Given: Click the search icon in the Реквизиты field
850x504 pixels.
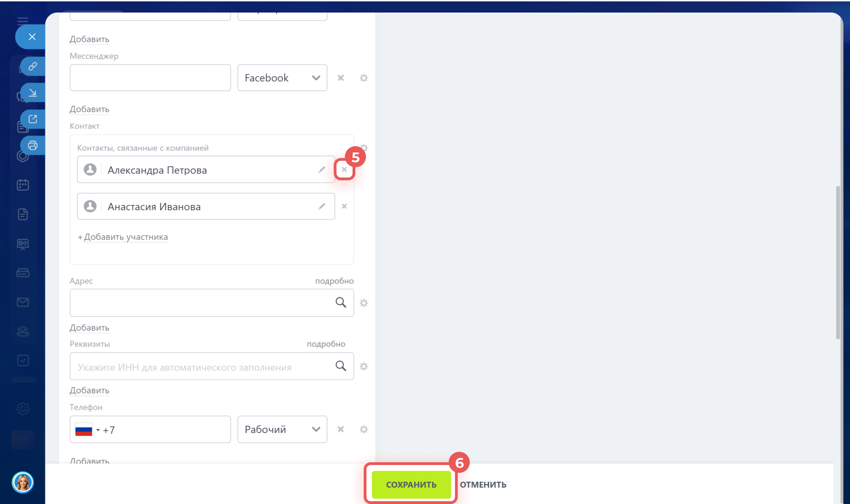Looking at the screenshot, I should 340,366.
